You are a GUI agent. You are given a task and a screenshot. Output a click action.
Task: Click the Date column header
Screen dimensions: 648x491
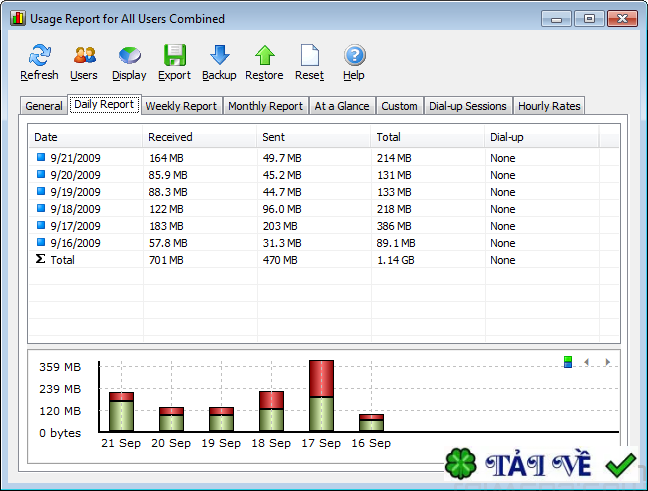(46, 137)
